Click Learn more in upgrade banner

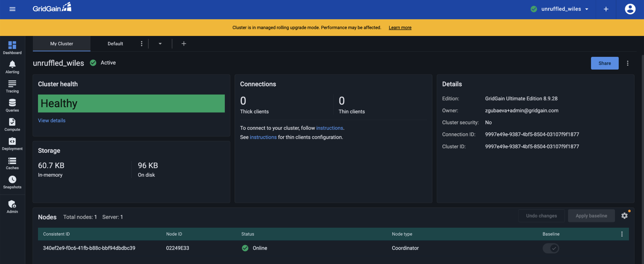(x=400, y=28)
